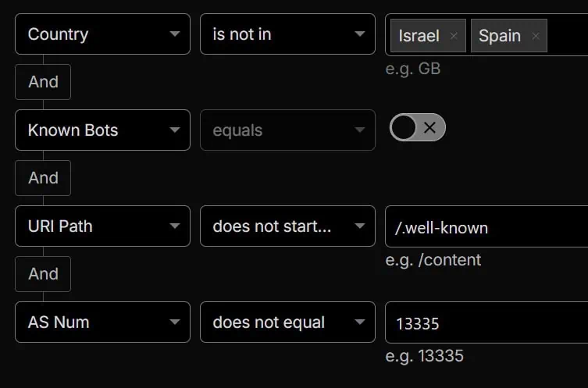Expand the URI Path field dropdown
The width and height of the screenshot is (588, 388).
(x=102, y=226)
